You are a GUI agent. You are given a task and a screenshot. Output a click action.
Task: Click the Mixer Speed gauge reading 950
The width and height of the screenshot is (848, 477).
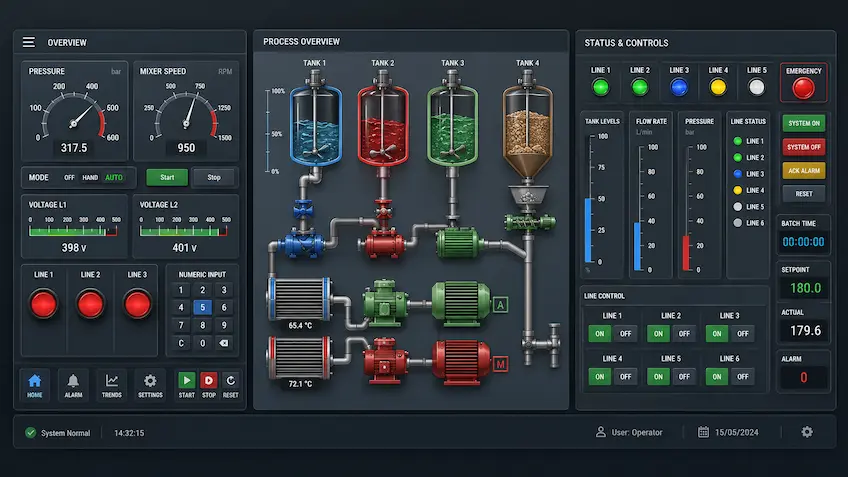(186, 148)
